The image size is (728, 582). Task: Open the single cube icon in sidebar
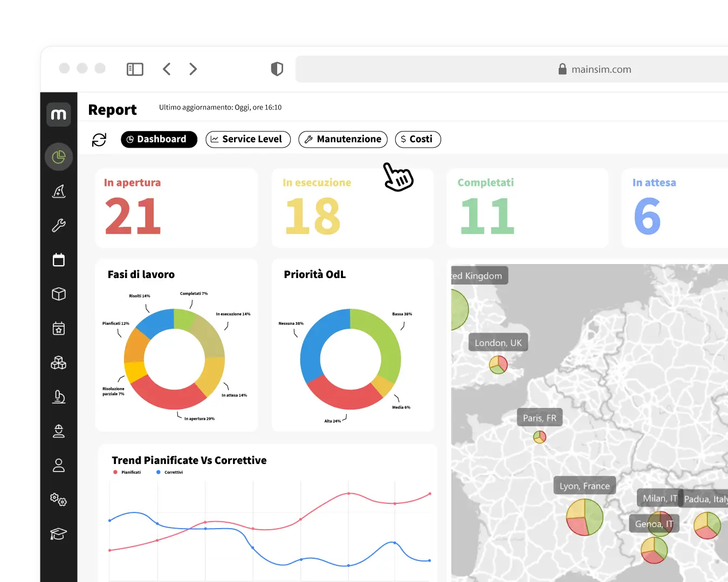tap(58, 294)
